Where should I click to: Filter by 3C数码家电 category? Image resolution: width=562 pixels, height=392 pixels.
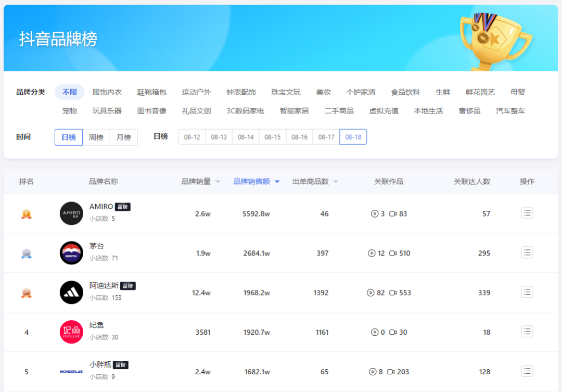[246, 111]
